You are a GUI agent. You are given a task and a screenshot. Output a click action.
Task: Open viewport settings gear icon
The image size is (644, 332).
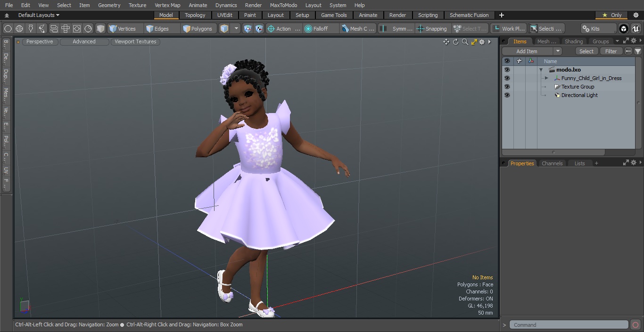point(482,42)
